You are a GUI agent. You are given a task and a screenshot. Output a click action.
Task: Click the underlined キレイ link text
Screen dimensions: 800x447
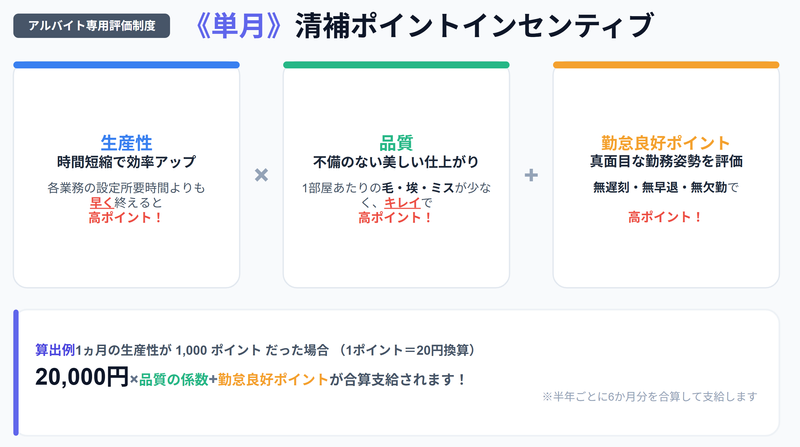click(x=402, y=203)
